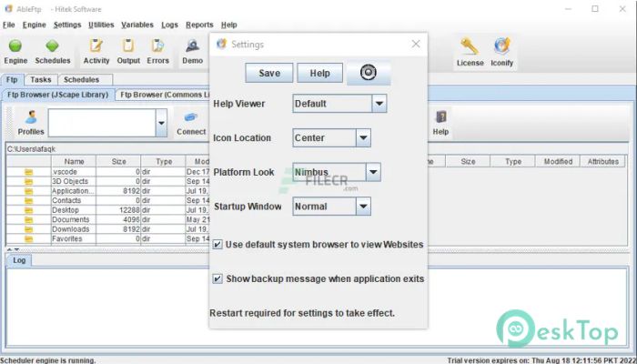Open the Help Viewer dropdown
The image size is (637, 364).
coord(379,104)
